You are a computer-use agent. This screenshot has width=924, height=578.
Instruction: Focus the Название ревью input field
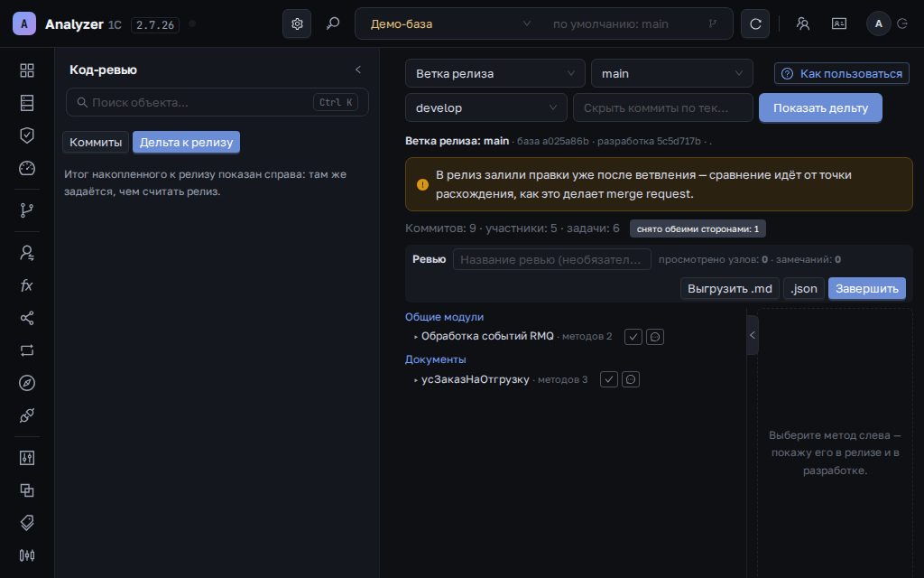(x=551, y=259)
